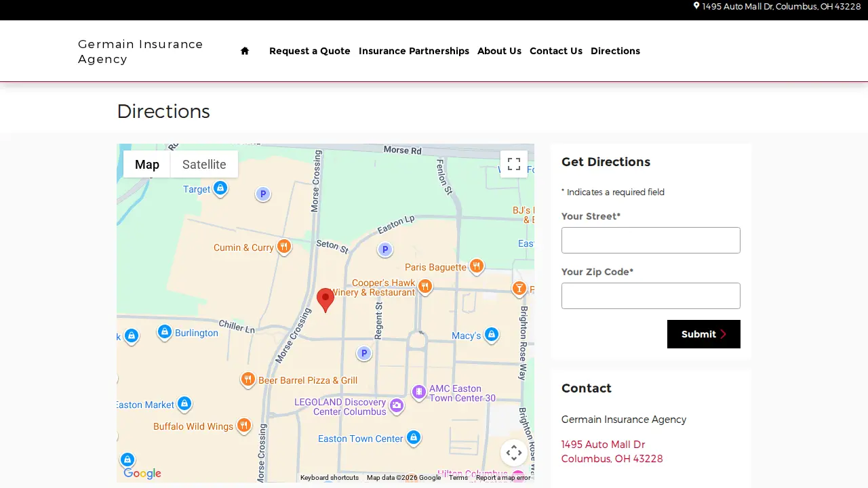Click parking icon near Target
The height and width of the screenshot is (488, 868).
click(x=263, y=195)
